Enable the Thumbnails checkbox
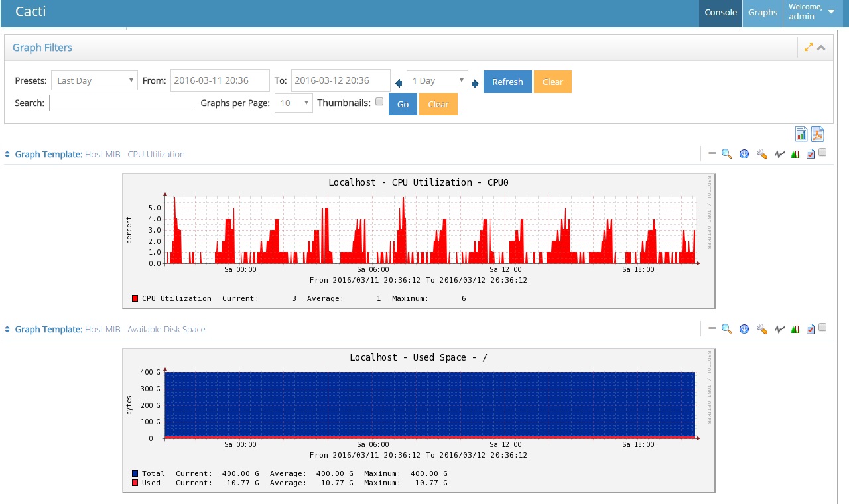The height and width of the screenshot is (504, 849). tap(379, 101)
